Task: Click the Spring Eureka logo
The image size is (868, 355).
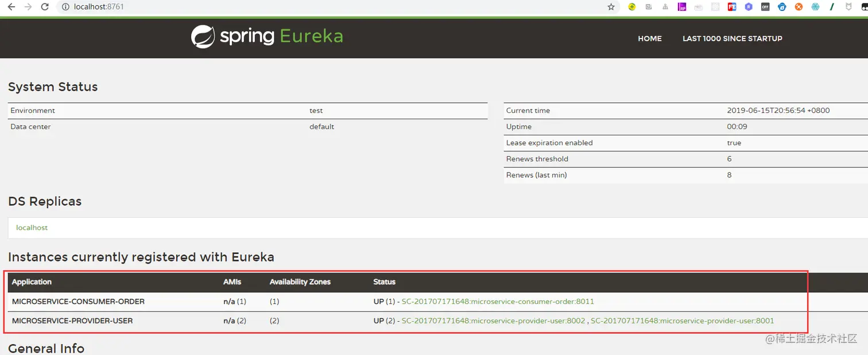Action: click(x=267, y=37)
